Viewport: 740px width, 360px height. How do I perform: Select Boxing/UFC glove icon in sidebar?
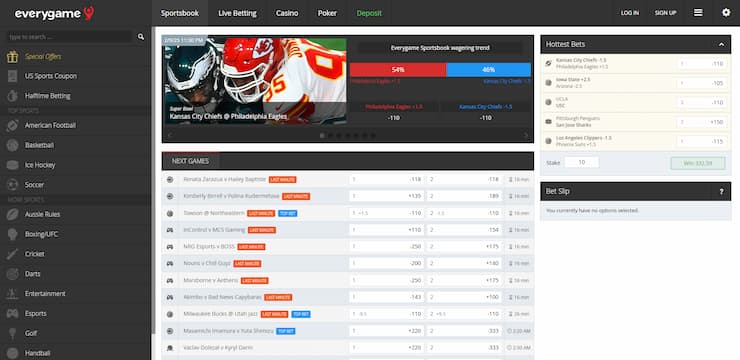pyautogui.click(x=12, y=234)
